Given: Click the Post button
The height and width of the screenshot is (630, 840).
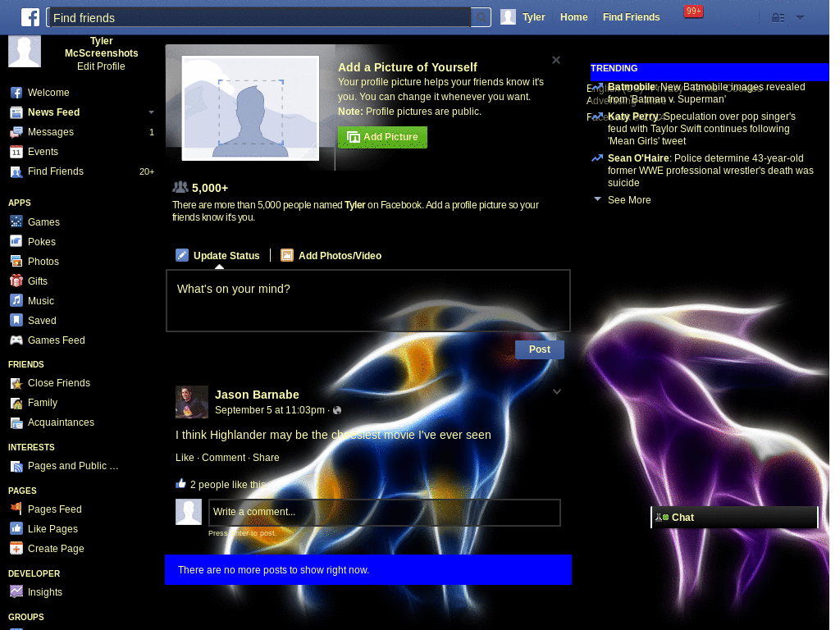Looking at the screenshot, I should click(540, 349).
